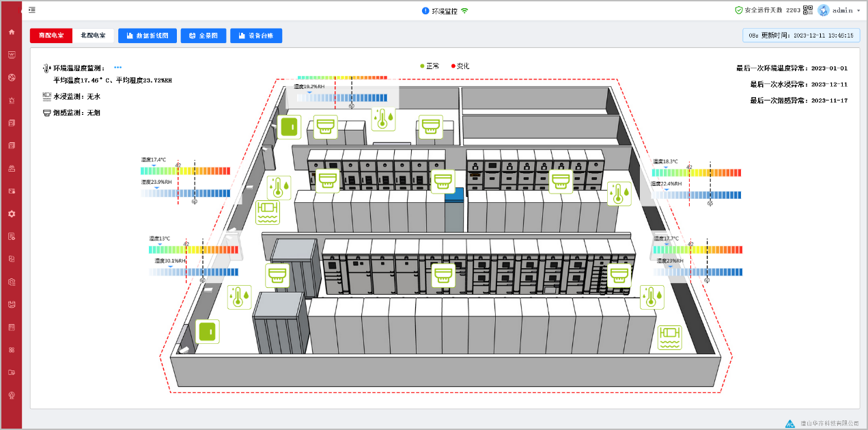The image size is (868, 430).
Task: Toggle the 正常 legend item
Action: (x=429, y=66)
